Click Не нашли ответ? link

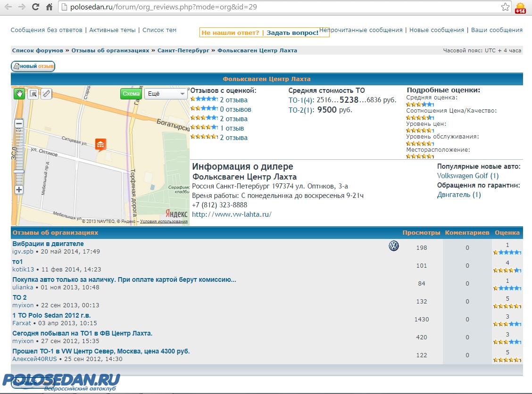pos(230,33)
